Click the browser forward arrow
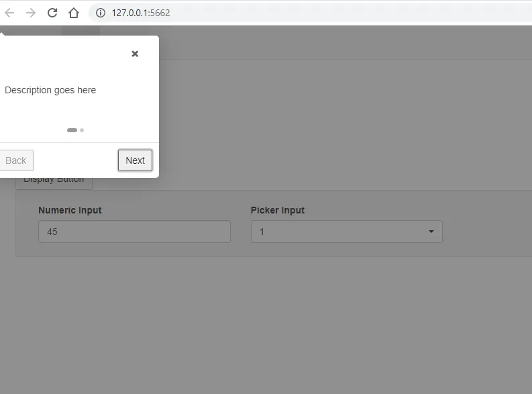The image size is (532, 394). click(31, 13)
